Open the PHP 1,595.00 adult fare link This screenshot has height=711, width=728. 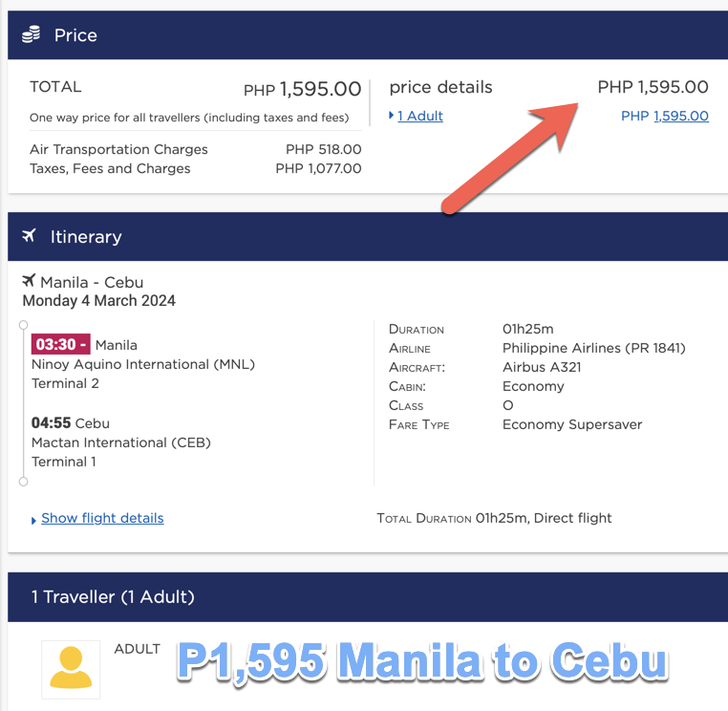[680, 116]
